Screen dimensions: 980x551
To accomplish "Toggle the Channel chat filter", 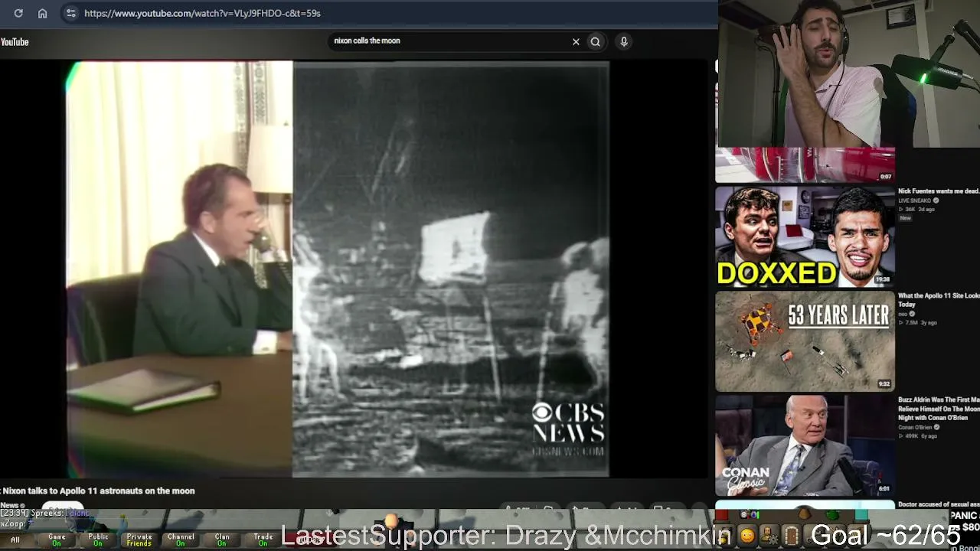I will (181, 540).
